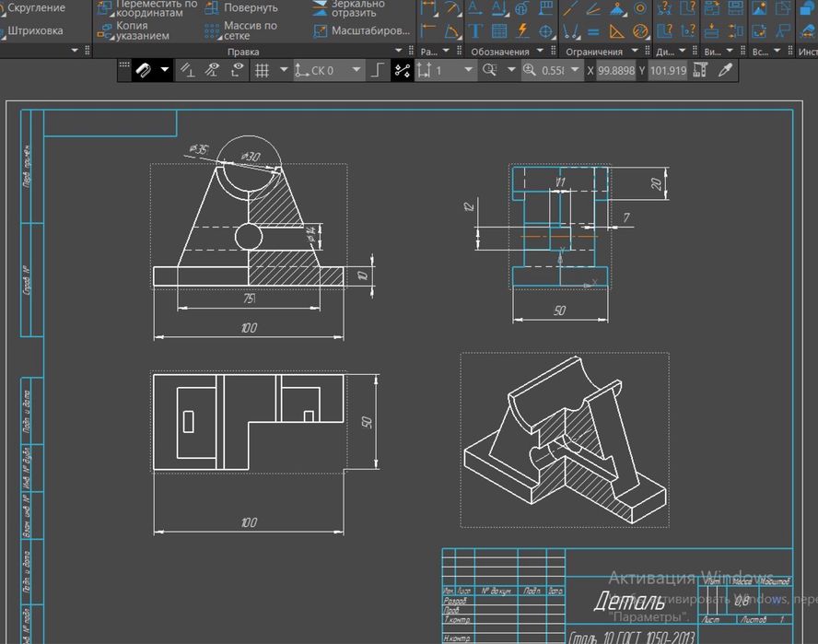Select the equal-sign constraint icon

pyautogui.click(x=593, y=31)
